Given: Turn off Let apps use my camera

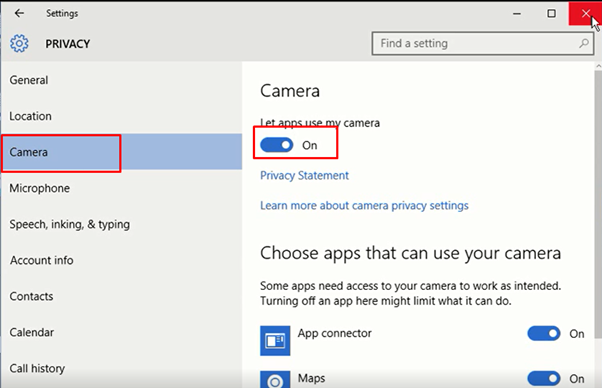Looking at the screenshot, I should 276,145.
